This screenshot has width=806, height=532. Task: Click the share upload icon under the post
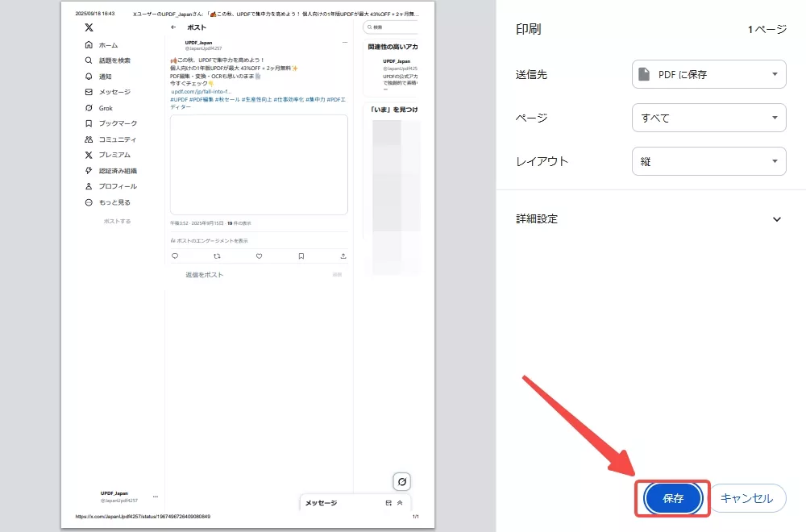click(x=343, y=256)
